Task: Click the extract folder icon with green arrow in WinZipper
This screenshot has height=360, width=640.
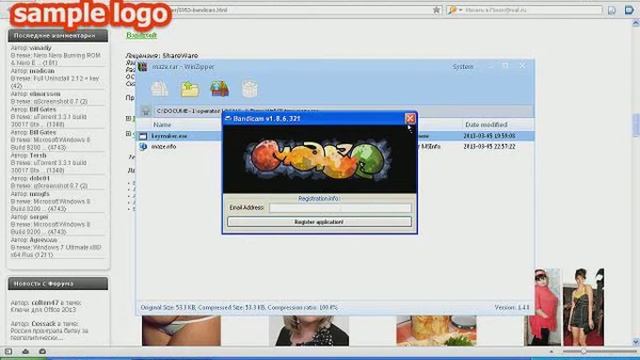Action: coord(190,89)
